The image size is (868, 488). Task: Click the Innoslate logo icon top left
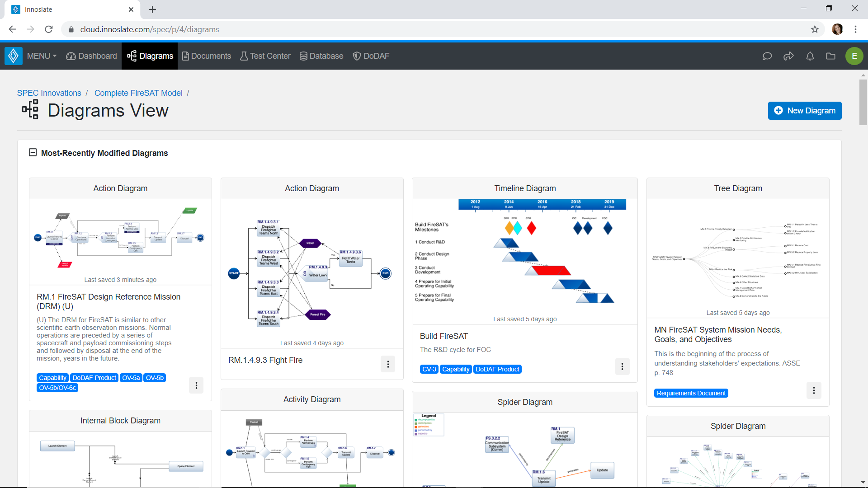coord(13,56)
